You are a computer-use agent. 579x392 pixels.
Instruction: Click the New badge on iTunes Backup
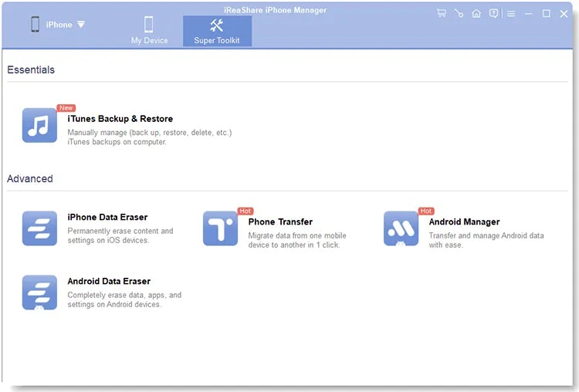pyautogui.click(x=66, y=108)
